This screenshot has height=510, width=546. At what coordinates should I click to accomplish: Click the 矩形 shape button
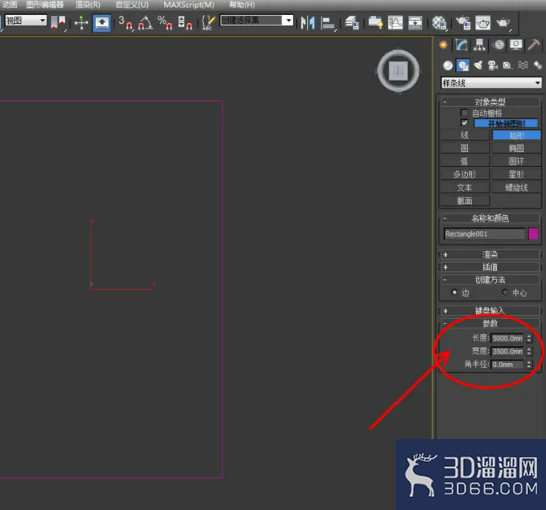point(516,135)
